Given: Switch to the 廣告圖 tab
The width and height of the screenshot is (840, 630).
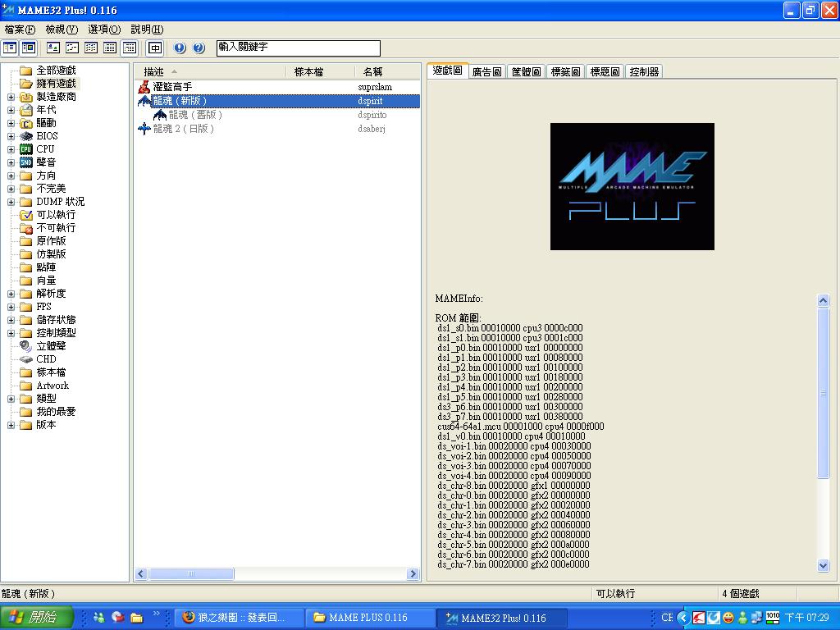Looking at the screenshot, I should [x=486, y=72].
